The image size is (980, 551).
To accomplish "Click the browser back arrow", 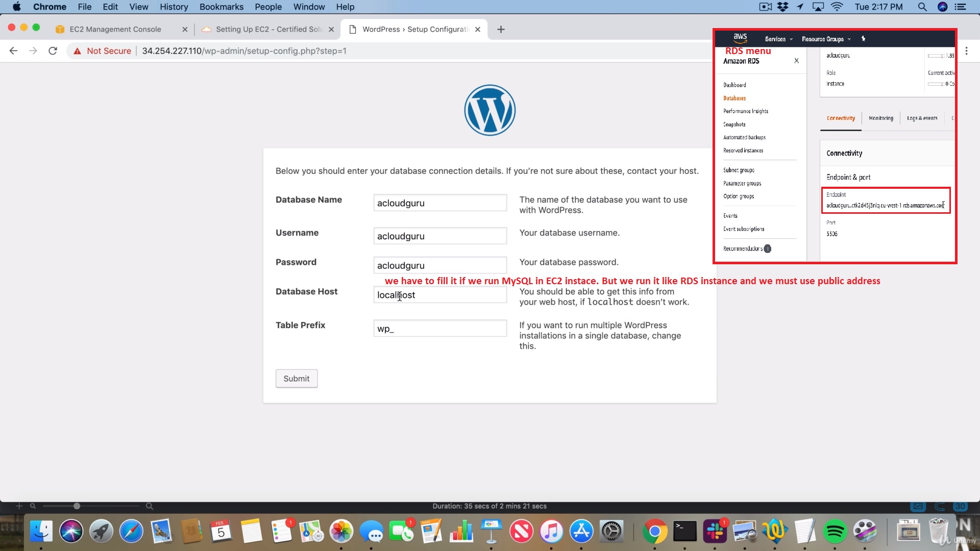I will [x=14, y=51].
